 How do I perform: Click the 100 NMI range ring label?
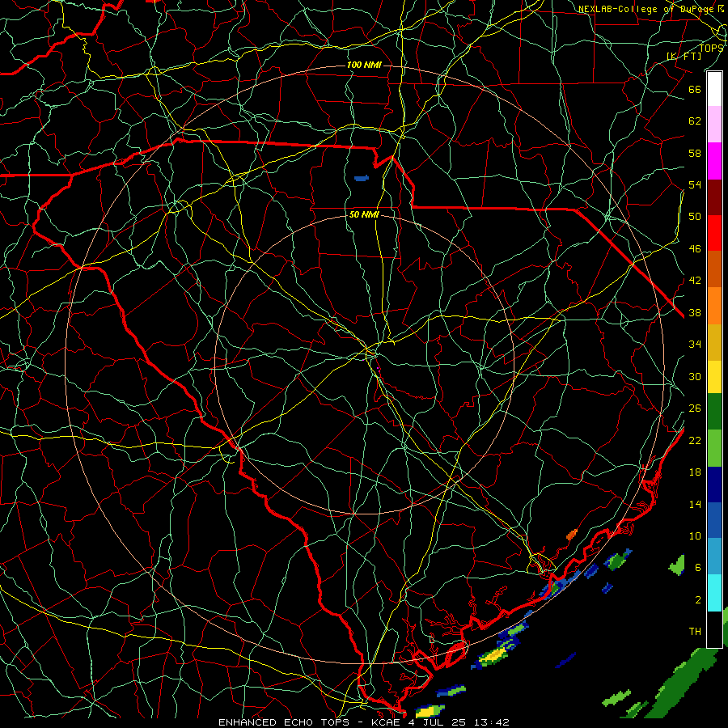coord(364,65)
